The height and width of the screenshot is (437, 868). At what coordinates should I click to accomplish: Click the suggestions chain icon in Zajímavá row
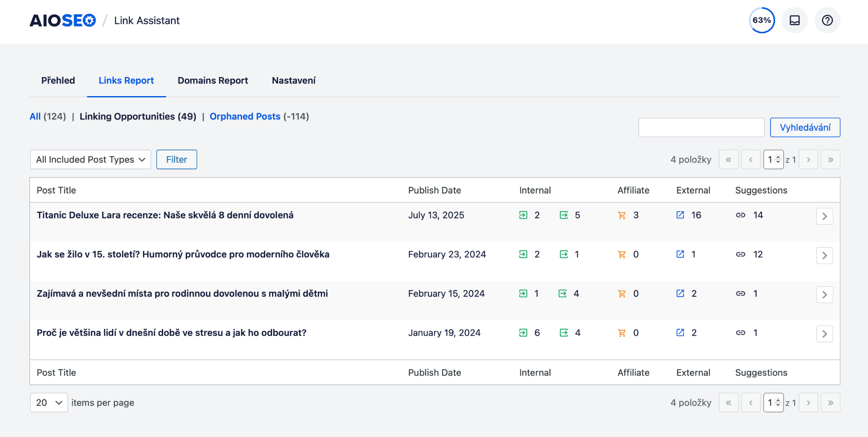click(x=740, y=293)
